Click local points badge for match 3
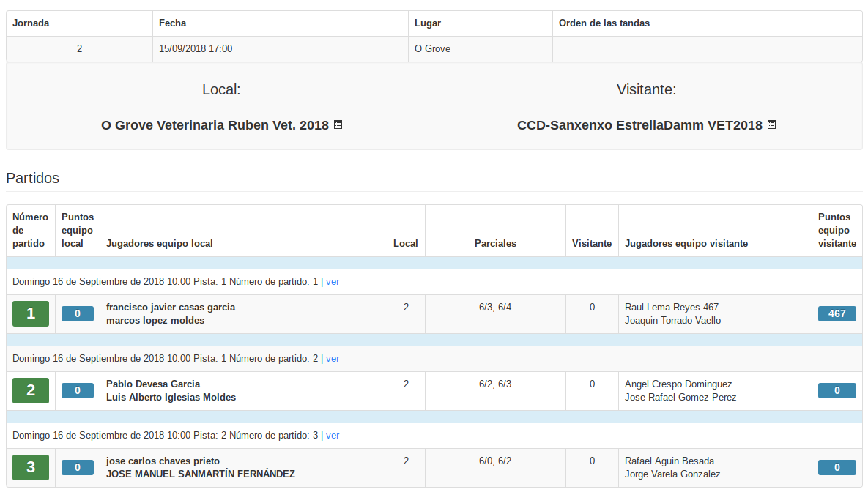The width and height of the screenshot is (868, 495). click(x=78, y=467)
